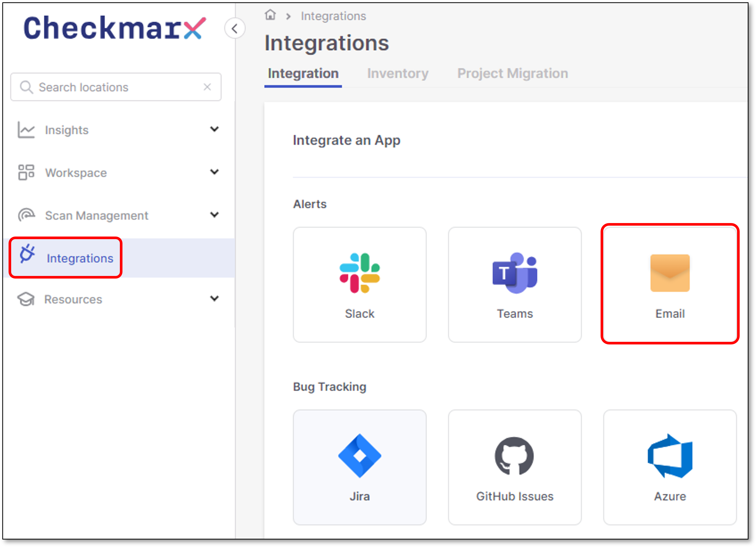Click the Insights chart icon
Image resolution: width=756 pixels, height=547 pixels.
click(x=26, y=130)
